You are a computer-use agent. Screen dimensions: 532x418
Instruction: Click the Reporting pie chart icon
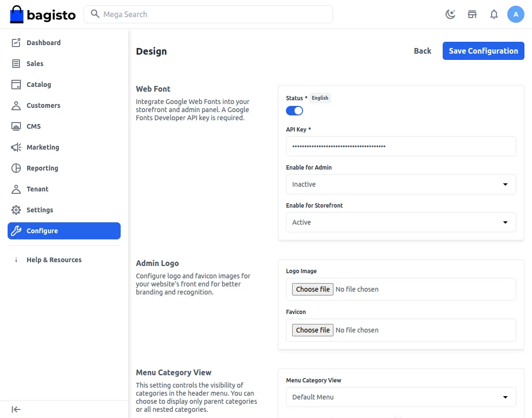[16, 168]
